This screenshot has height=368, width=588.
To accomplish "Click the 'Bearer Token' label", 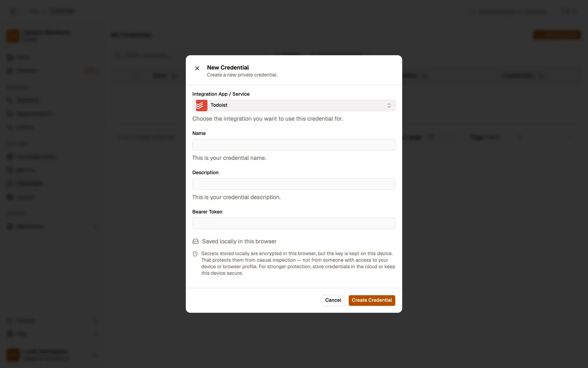I will [x=207, y=212].
